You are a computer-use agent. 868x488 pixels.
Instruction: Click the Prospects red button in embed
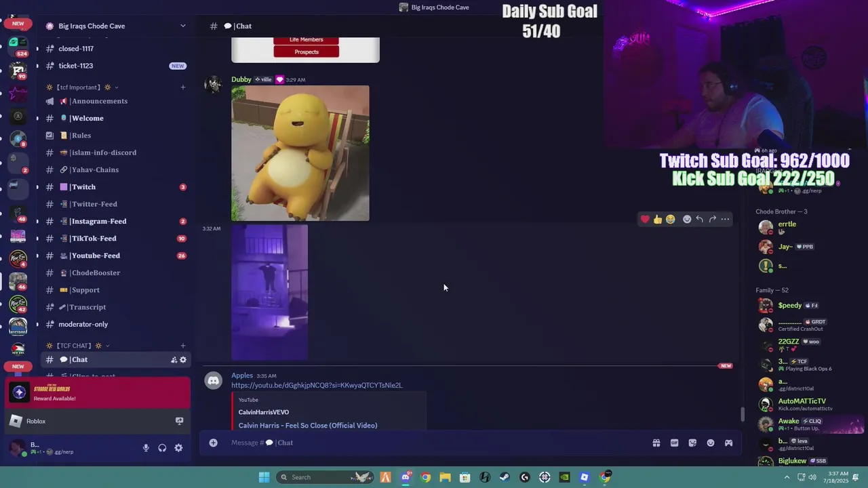[306, 52]
